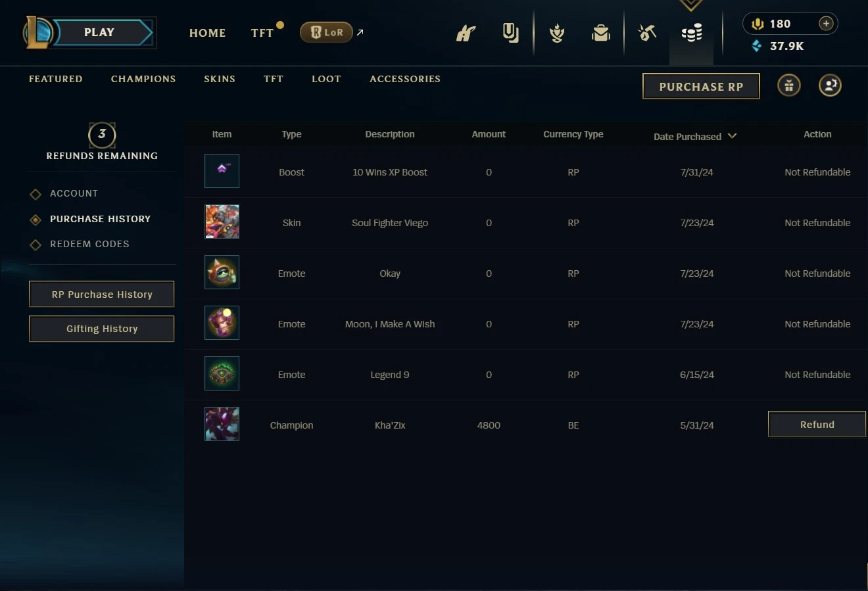Open the Loot backpack icon
This screenshot has width=868, height=591.
[601, 32]
